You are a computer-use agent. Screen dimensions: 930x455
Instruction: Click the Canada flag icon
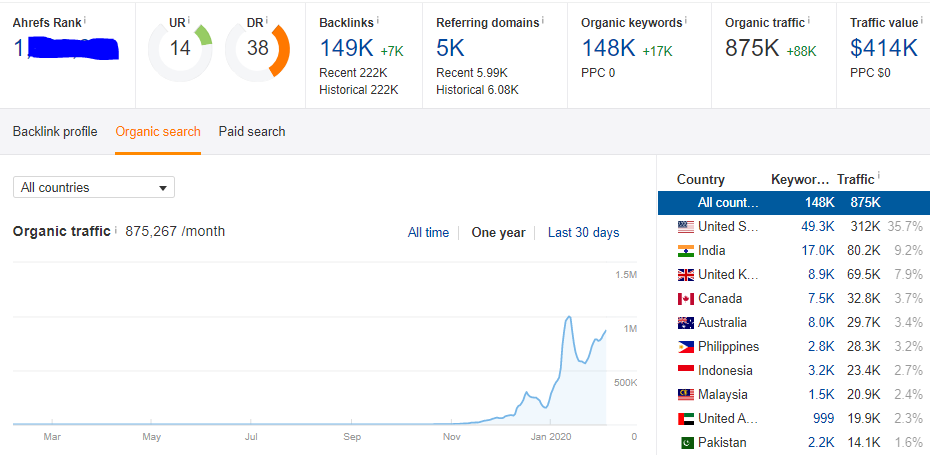(x=686, y=298)
